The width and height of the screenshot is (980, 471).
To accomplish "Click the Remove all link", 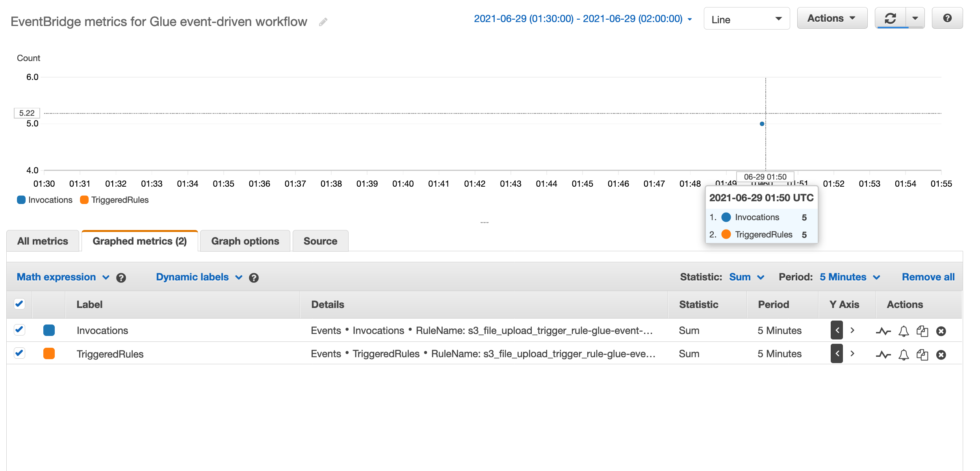I will tap(928, 277).
